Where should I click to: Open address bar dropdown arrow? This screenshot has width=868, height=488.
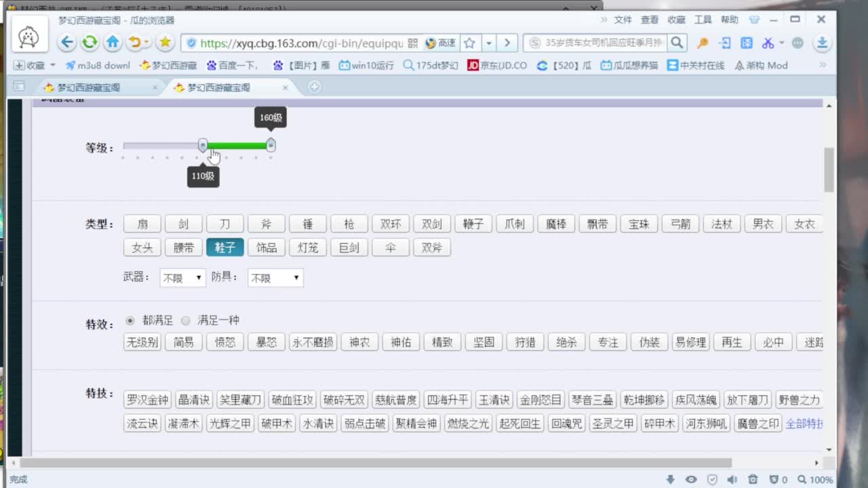point(489,43)
